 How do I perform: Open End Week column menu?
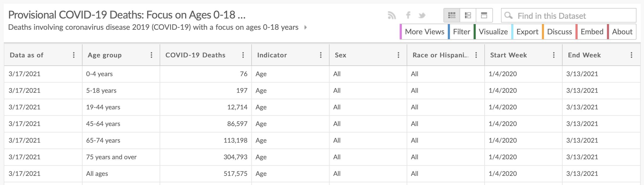[631, 55]
